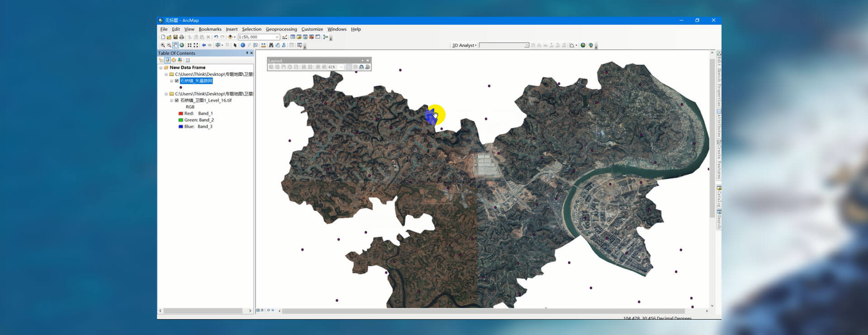The height and width of the screenshot is (335, 868).
Task: Click the RGB label in the legend
Action: [x=190, y=107]
